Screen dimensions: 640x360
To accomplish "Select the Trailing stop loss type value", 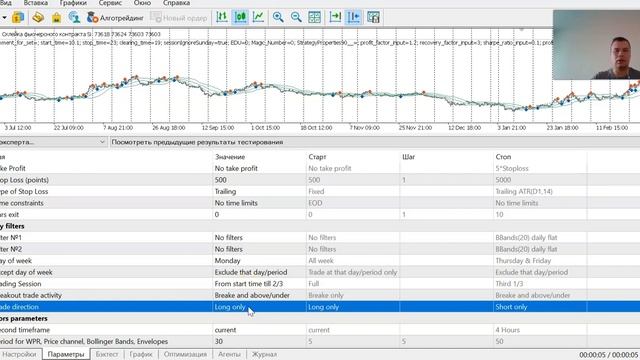I will point(259,191).
